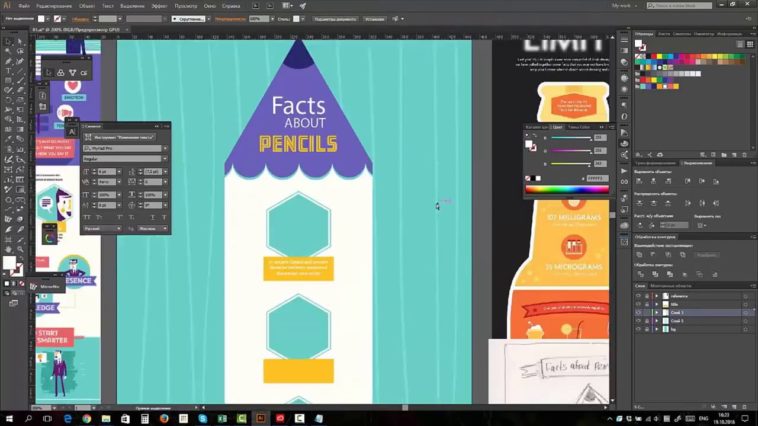
Task: Click the Unite shape mode in Pathfinder
Action: (641, 254)
